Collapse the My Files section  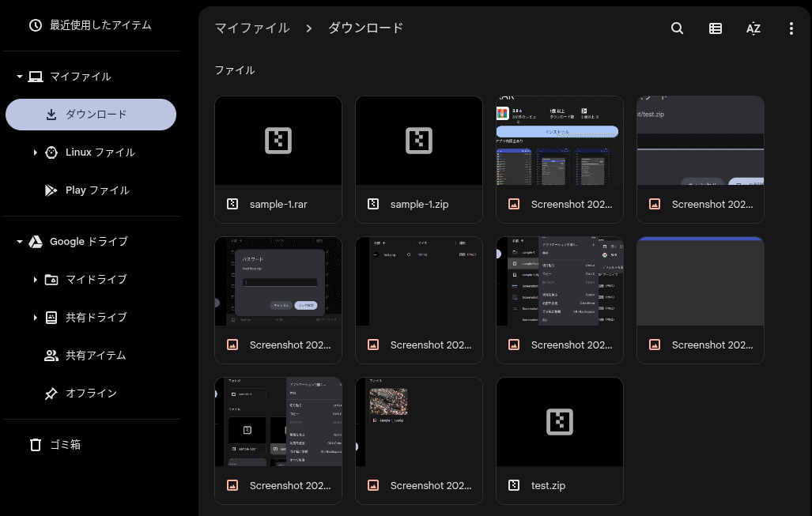click(17, 76)
